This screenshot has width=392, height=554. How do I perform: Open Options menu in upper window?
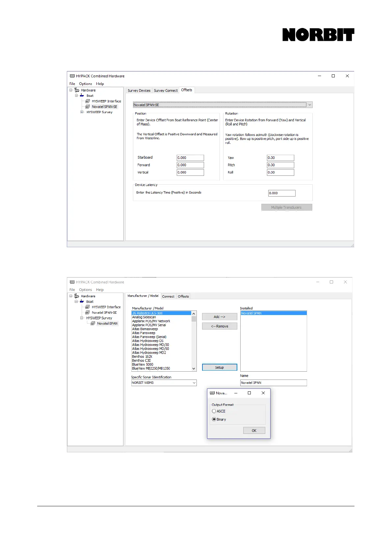point(86,84)
